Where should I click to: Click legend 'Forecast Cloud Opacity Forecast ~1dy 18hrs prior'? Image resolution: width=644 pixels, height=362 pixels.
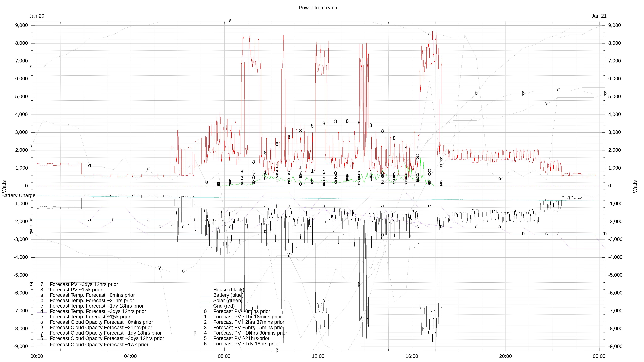pos(106,333)
